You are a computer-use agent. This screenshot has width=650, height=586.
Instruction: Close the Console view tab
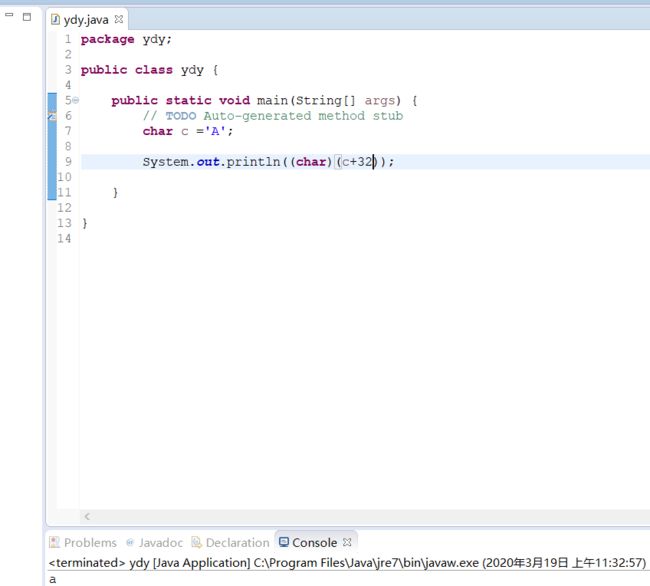(x=347, y=542)
